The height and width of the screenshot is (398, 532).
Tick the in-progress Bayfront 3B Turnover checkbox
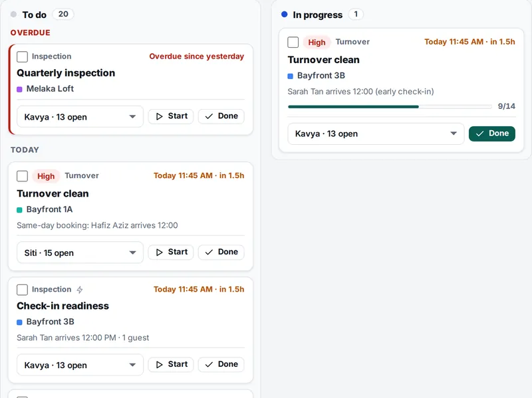point(293,43)
